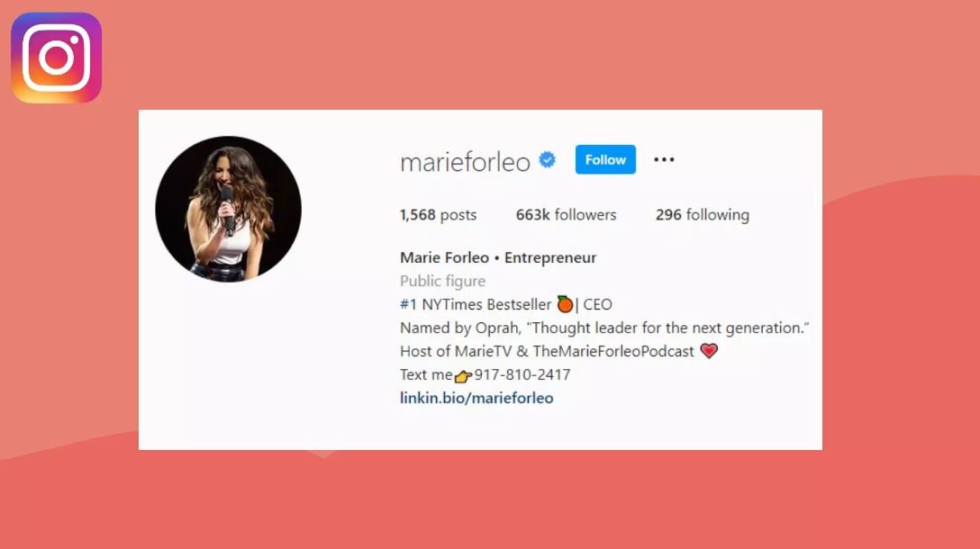The image size is (980, 549).
Task: Click the Oprah quote bio line
Action: pos(604,328)
